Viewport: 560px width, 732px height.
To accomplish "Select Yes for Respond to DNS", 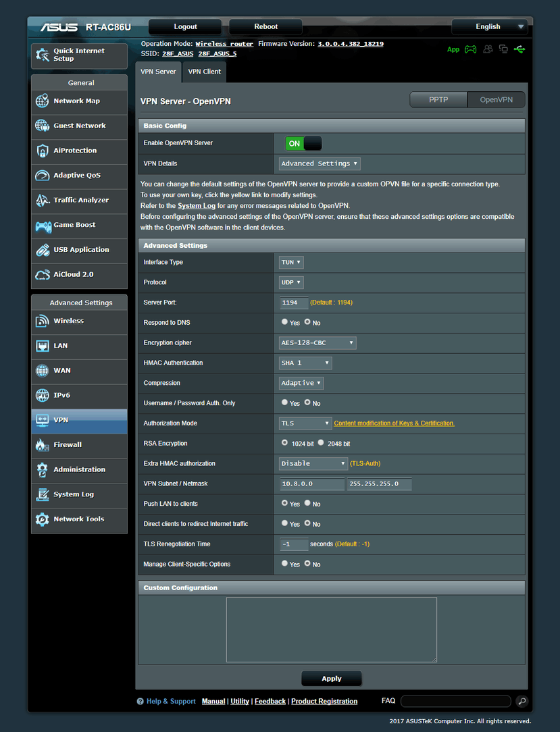I will [284, 321].
